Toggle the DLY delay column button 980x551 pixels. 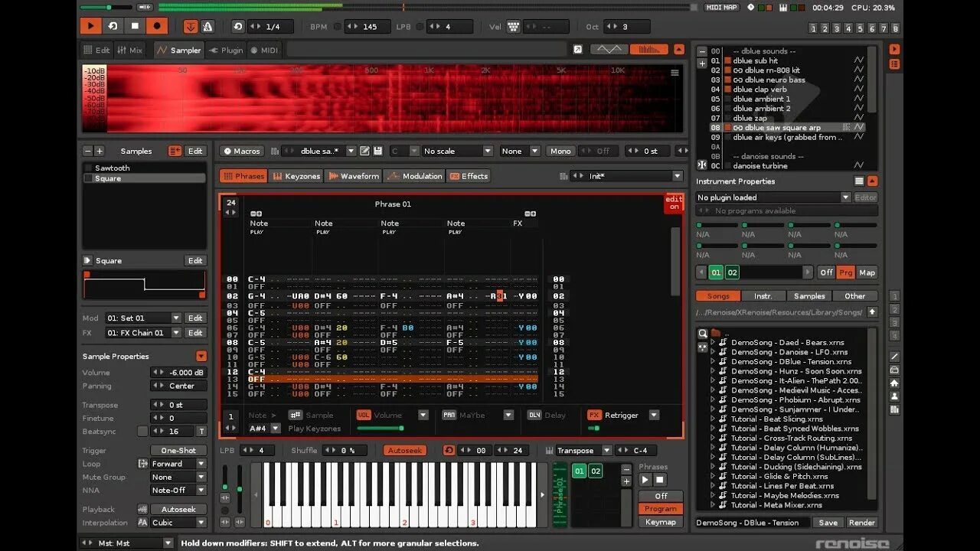[x=534, y=415]
